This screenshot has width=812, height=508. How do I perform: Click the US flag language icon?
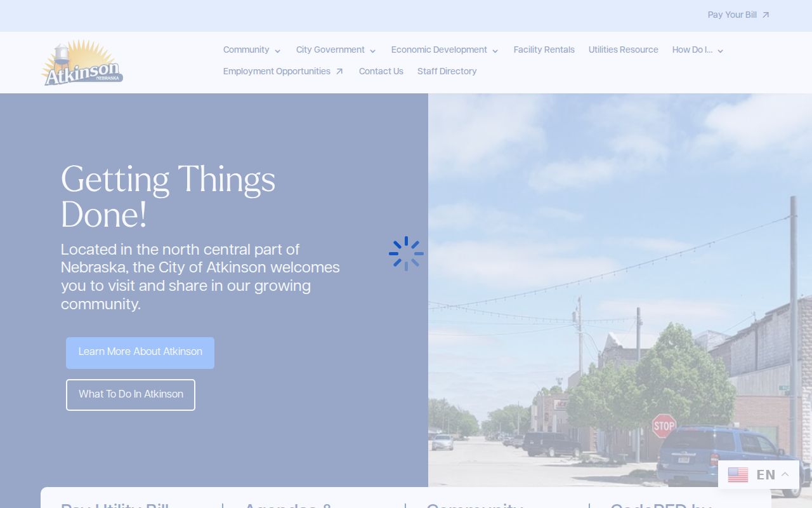[x=738, y=475]
